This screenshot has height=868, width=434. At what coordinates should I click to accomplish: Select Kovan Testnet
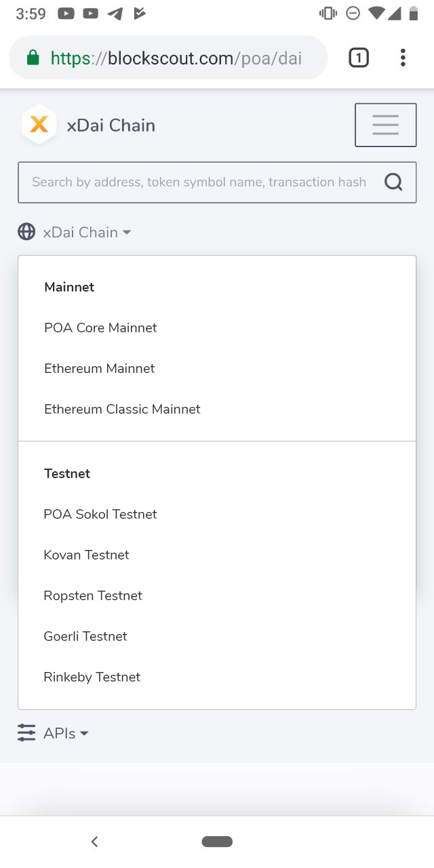pyautogui.click(x=86, y=555)
